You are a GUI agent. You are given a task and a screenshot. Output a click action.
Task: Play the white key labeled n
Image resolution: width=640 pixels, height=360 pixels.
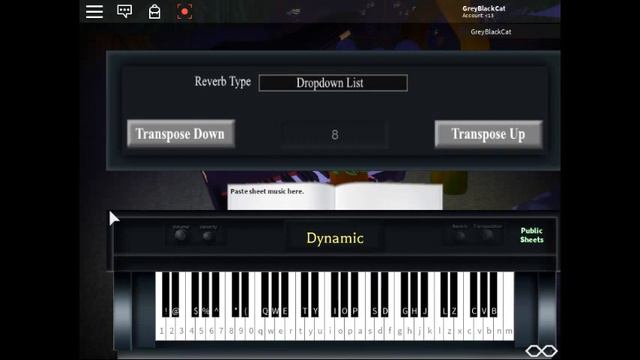click(x=499, y=330)
